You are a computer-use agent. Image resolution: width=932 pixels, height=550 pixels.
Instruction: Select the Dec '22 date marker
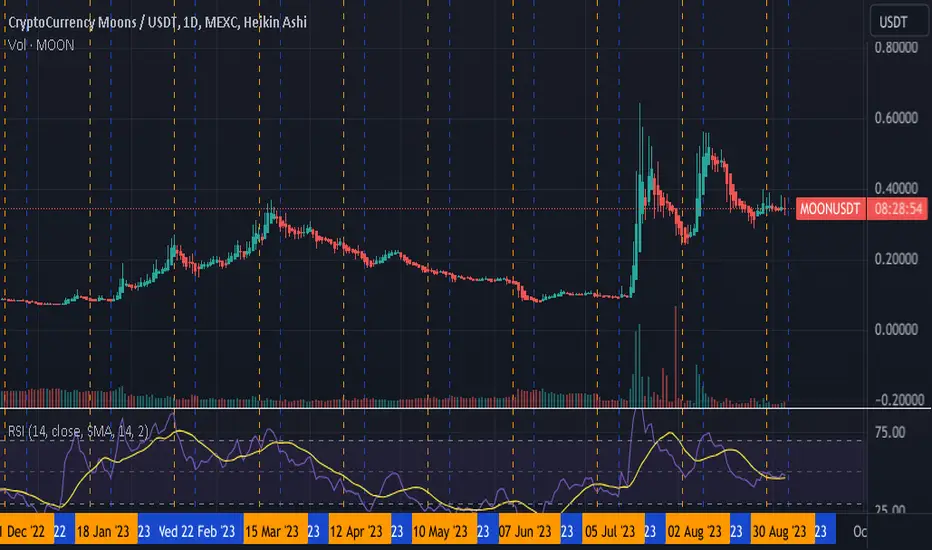(25, 531)
